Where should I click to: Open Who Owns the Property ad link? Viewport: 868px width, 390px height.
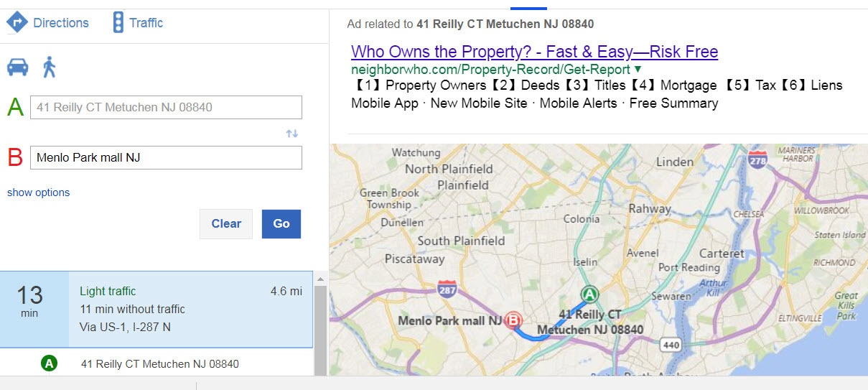click(534, 52)
